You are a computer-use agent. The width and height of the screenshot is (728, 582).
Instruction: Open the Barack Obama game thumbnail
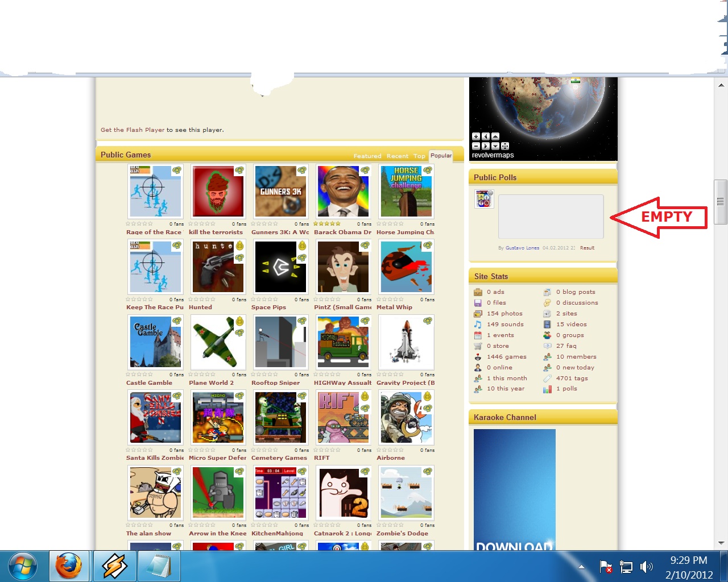344,192
